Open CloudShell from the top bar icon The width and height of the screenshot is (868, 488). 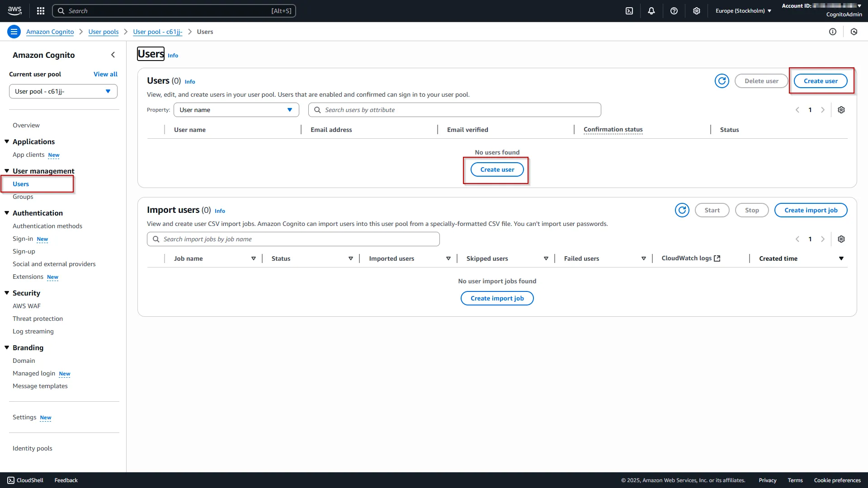(629, 11)
